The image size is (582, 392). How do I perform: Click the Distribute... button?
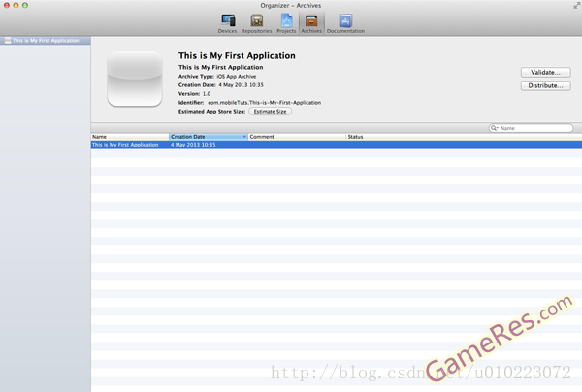click(x=545, y=85)
